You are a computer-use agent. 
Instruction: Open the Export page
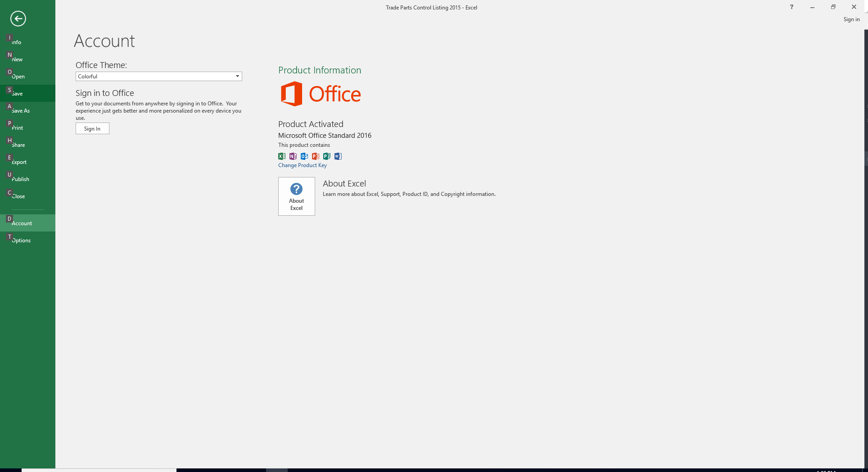pyautogui.click(x=27, y=162)
